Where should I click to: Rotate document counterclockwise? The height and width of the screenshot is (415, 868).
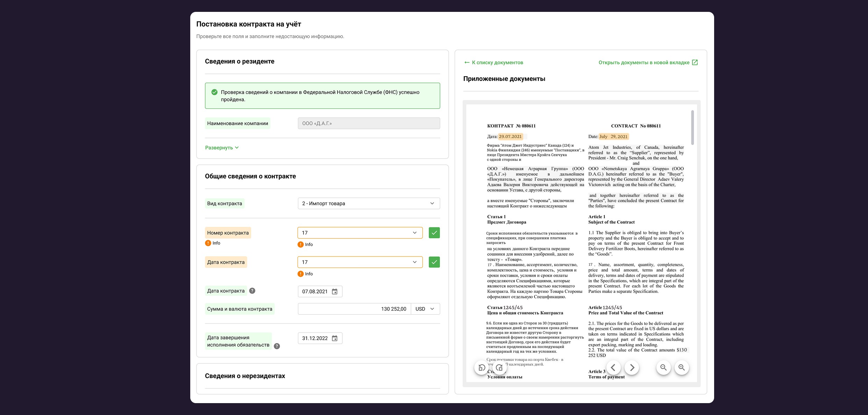click(x=482, y=367)
